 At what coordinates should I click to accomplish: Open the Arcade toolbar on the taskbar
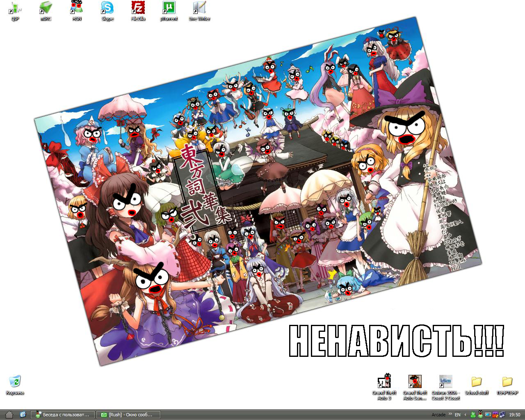[438, 415]
